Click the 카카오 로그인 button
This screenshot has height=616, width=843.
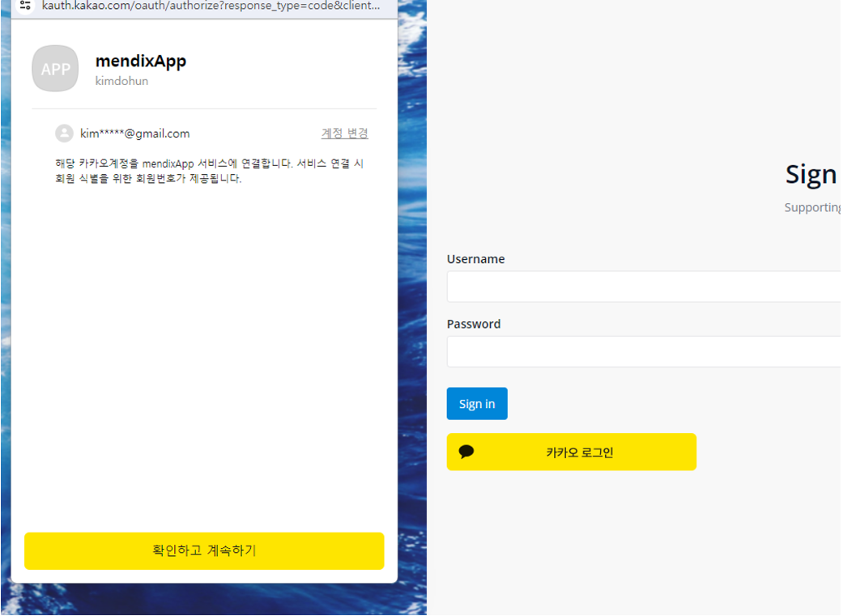pos(572,452)
